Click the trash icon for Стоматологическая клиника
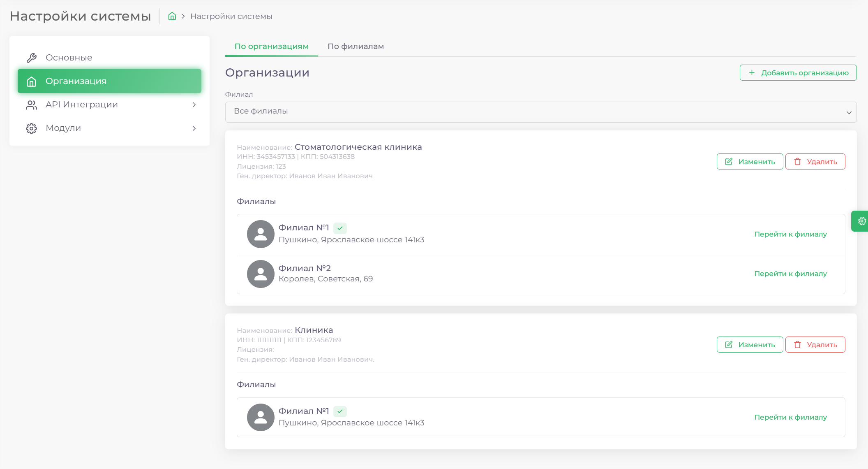The height and width of the screenshot is (469, 868). tap(797, 162)
